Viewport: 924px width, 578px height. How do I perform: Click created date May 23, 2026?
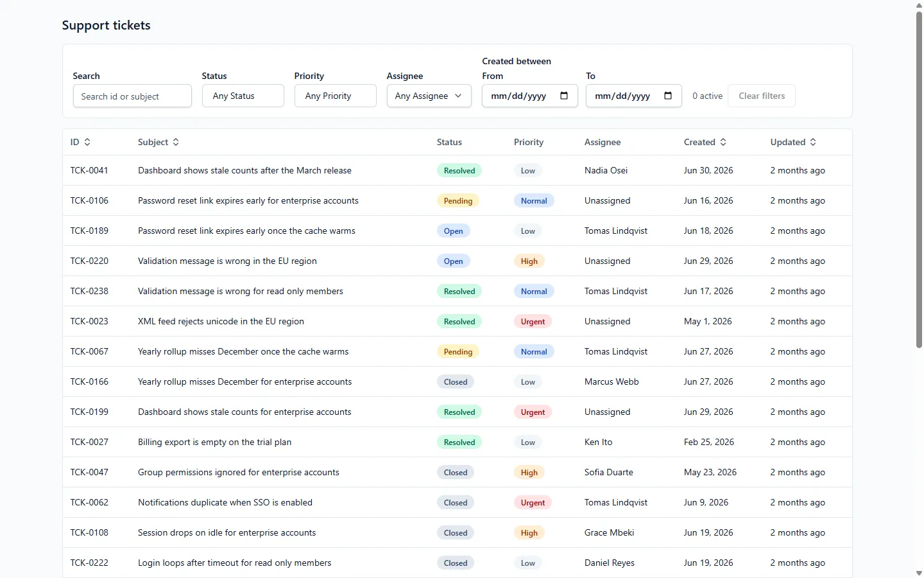point(710,472)
